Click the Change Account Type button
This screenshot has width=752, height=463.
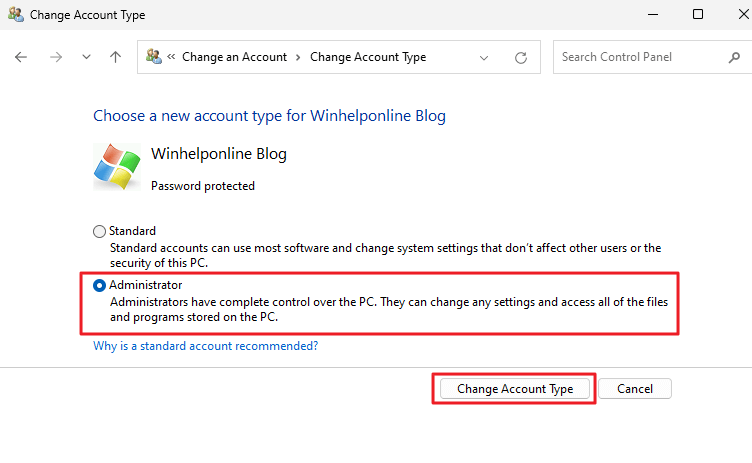(x=515, y=389)
